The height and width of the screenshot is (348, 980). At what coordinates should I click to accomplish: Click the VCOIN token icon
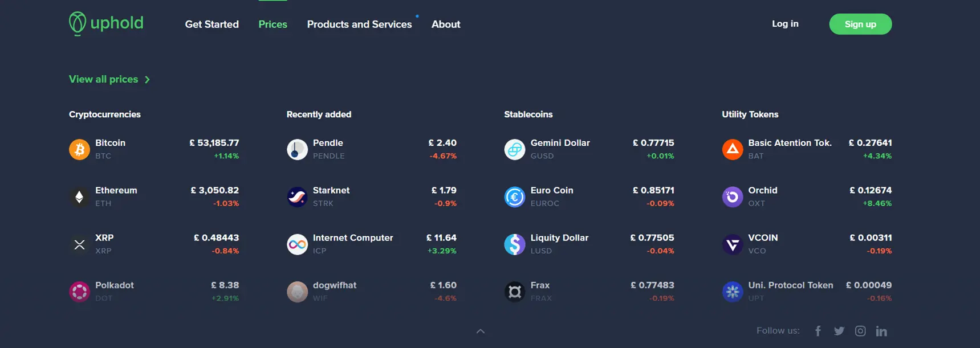click(733, 244)
